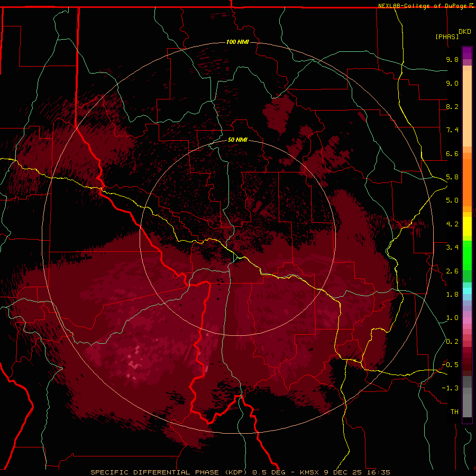
Task: Click the KMSX radar site identifier
Action: click(309, 472)
